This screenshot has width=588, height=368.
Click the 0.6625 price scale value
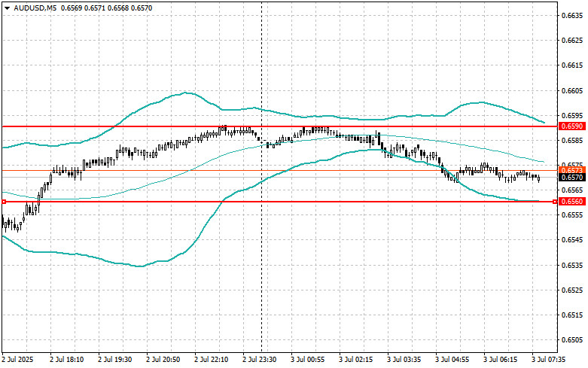click(x=572, y=41)
